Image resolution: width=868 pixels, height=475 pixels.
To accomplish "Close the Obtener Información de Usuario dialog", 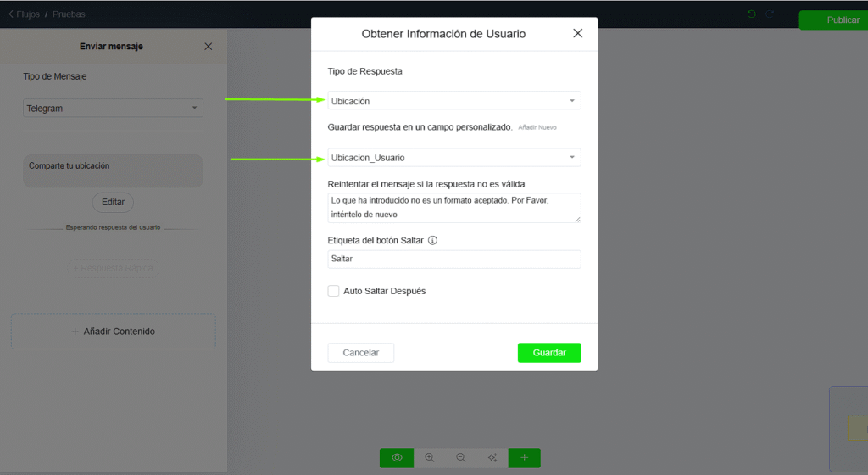I will pos(578,34).
